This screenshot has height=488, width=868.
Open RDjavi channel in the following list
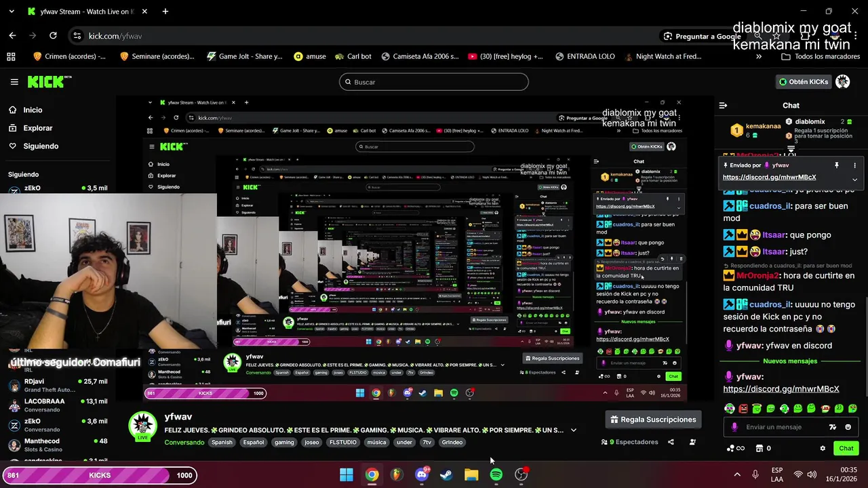coord(58,386)
